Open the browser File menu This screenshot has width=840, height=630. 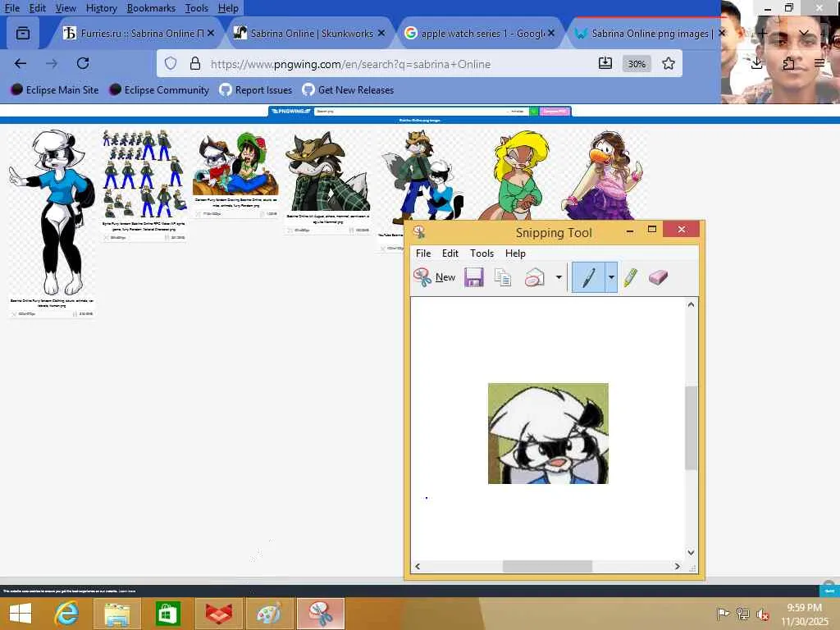coord(11,8)
